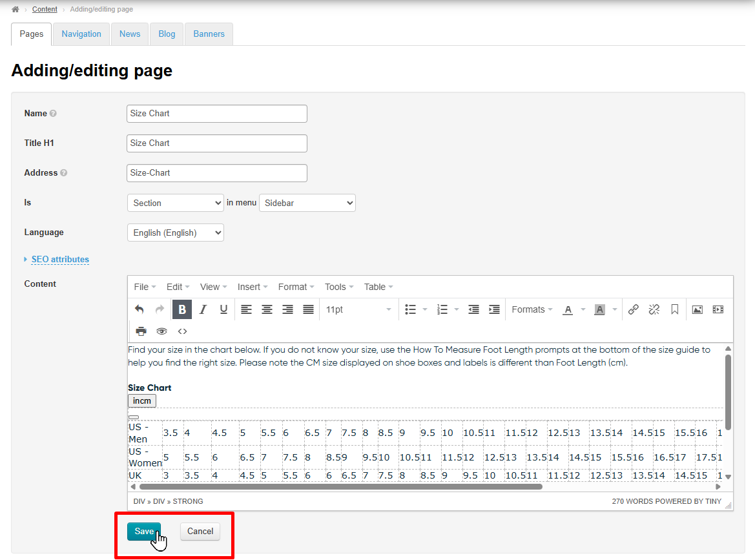Viewport: 755px width, 560px height.
Task: Click the Preview eye icon
Action: point(161,331)
